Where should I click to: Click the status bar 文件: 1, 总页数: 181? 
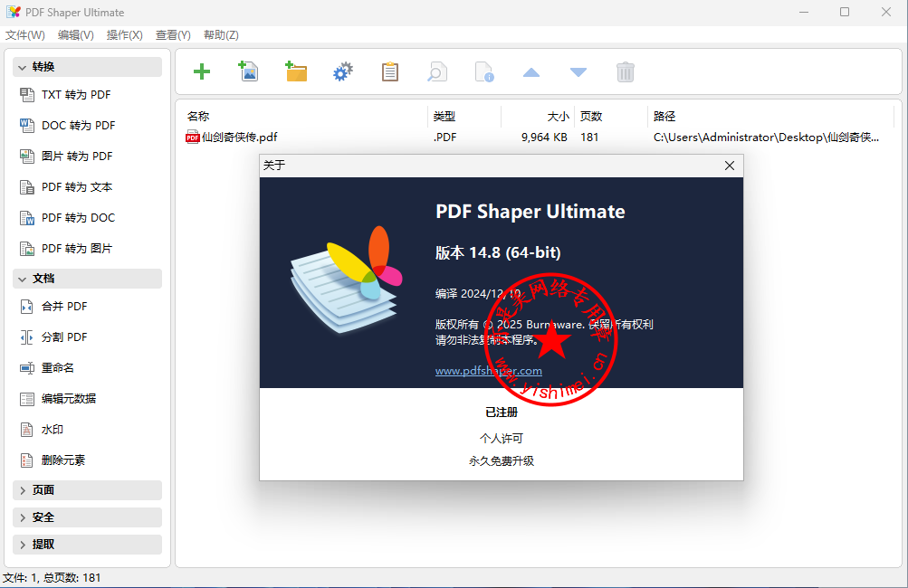[x=52, y=577]
